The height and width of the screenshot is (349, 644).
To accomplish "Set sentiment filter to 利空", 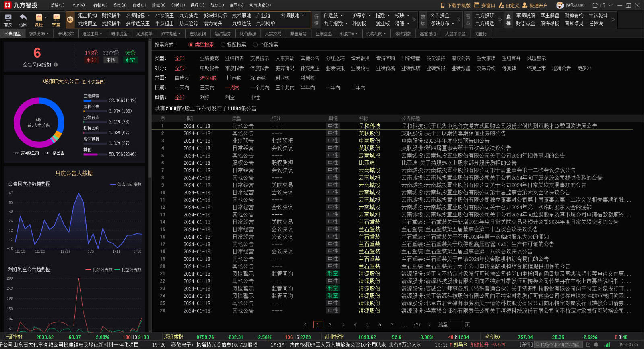I will click(230, 97).
